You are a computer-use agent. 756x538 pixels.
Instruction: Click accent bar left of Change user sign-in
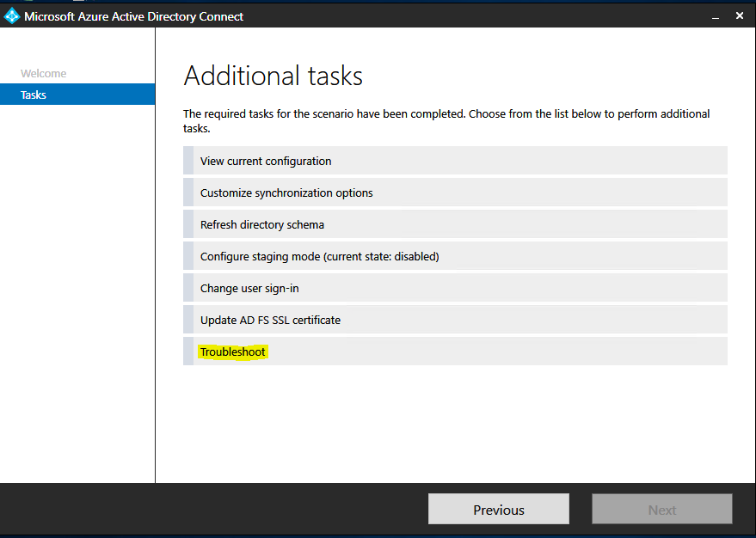tap(188, 288)
